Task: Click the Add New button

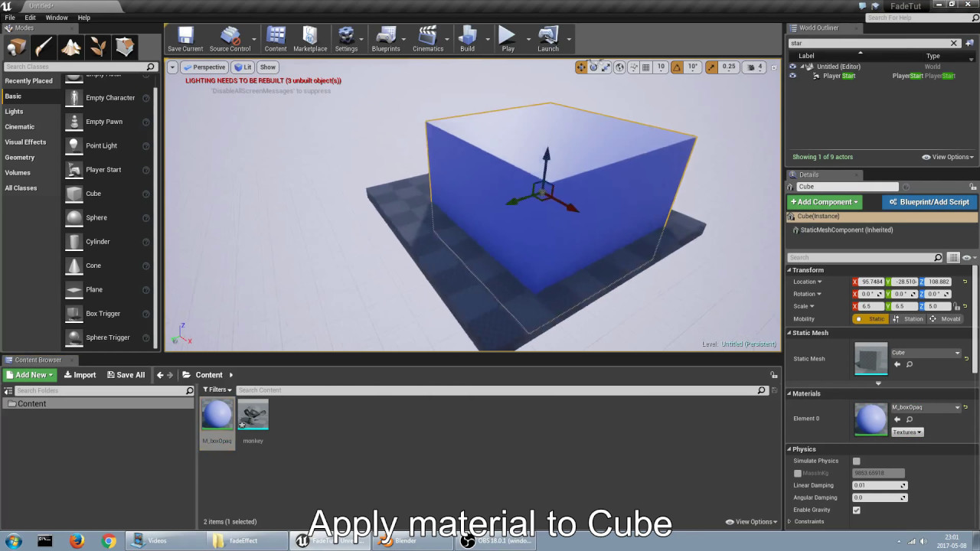Action: (x=30, y=375)
